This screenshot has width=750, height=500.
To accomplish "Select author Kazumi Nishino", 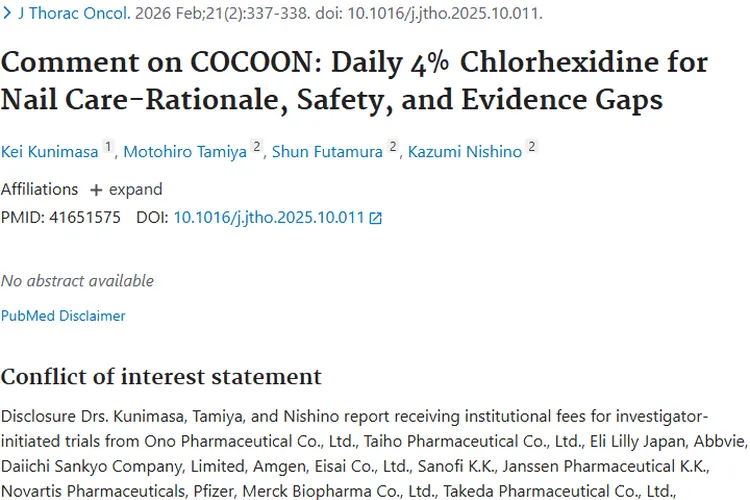I will click(463, 152).
